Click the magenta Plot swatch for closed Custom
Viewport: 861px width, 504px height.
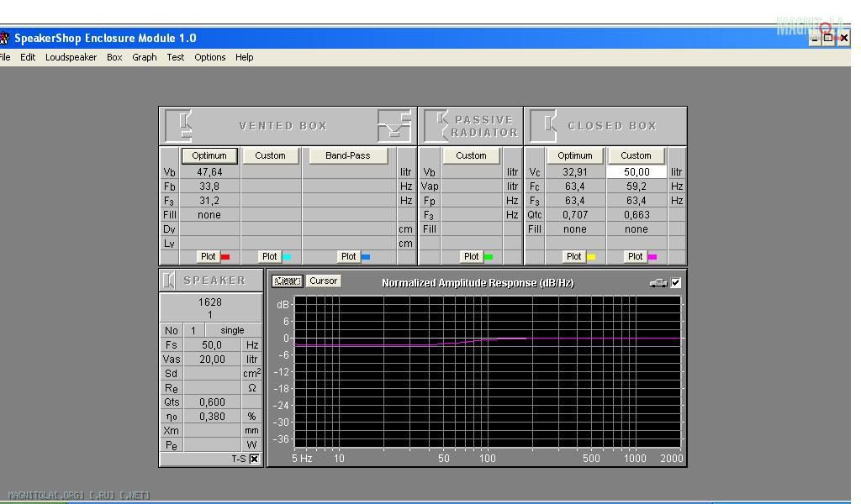[652, 257]
